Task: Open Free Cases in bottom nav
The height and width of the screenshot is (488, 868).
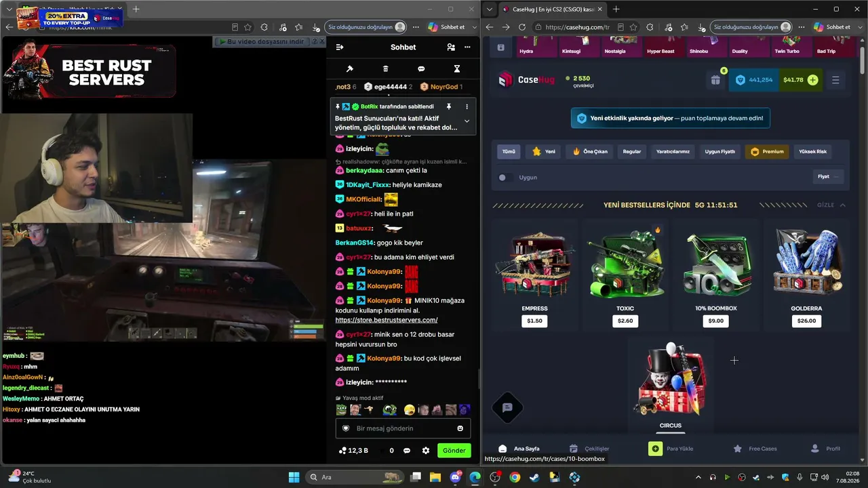Action: coord(755,449)
